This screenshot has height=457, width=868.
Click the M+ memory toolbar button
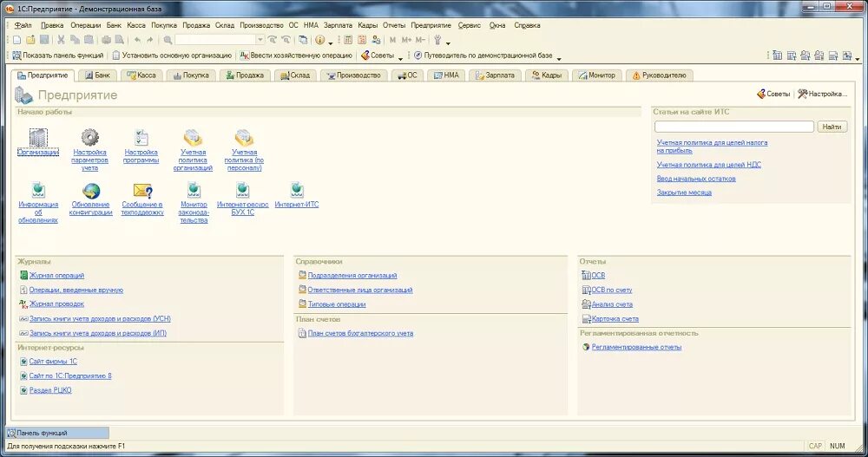click(x=406, y=40)
